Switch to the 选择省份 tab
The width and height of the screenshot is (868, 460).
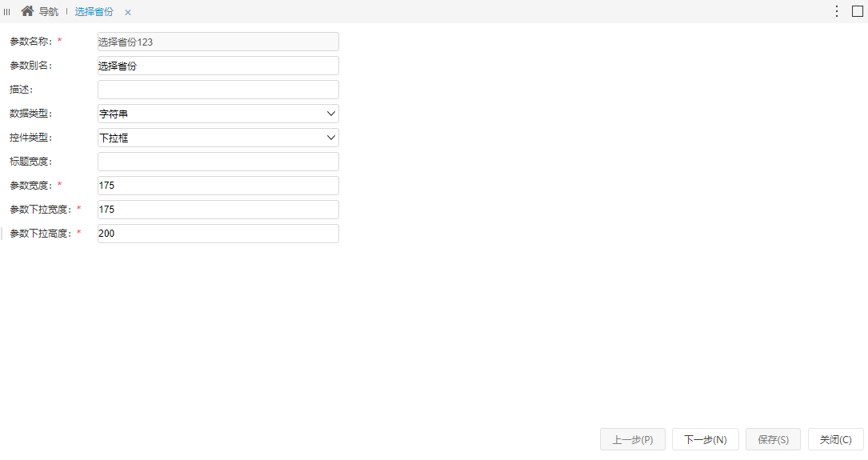94,12
